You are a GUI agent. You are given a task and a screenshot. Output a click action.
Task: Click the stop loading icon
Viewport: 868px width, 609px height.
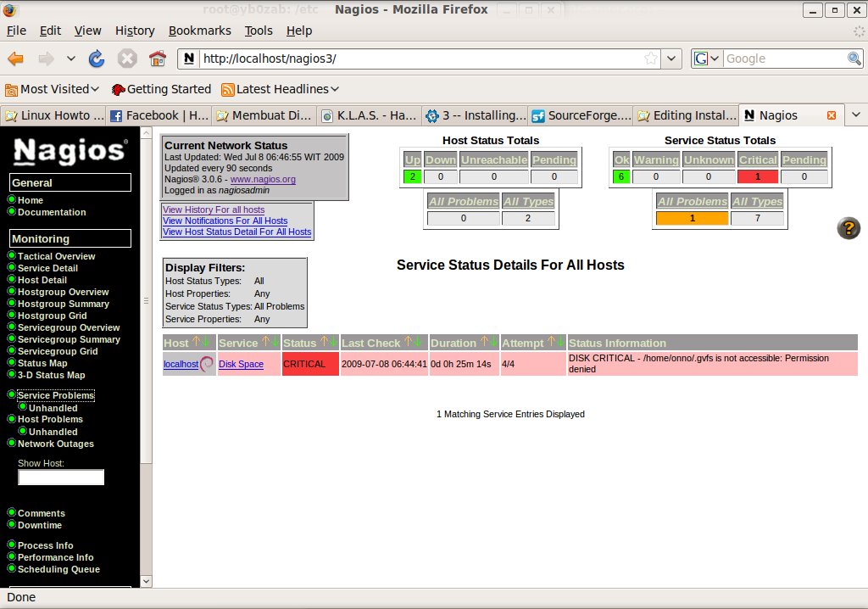click(127, 59)
